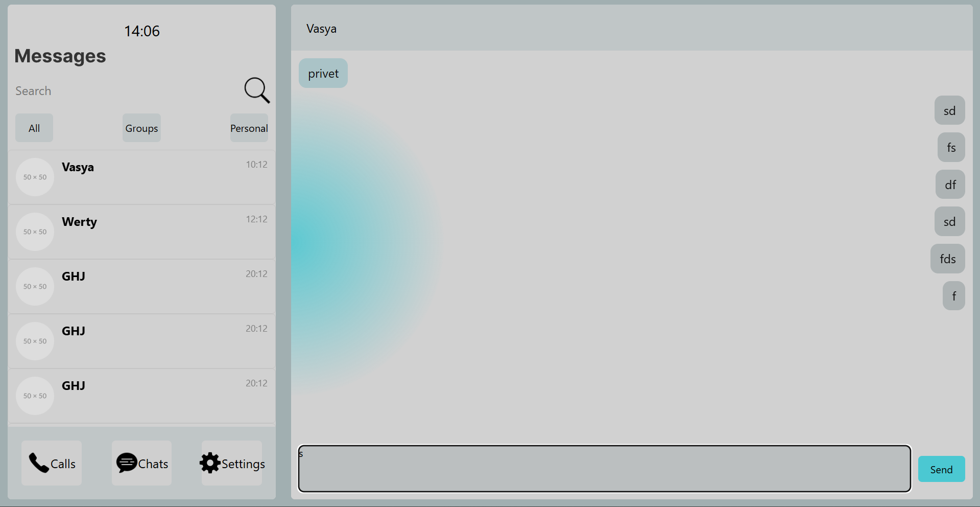Click the Vasya chat header name

pyautogui.click(x=321, y=29)
